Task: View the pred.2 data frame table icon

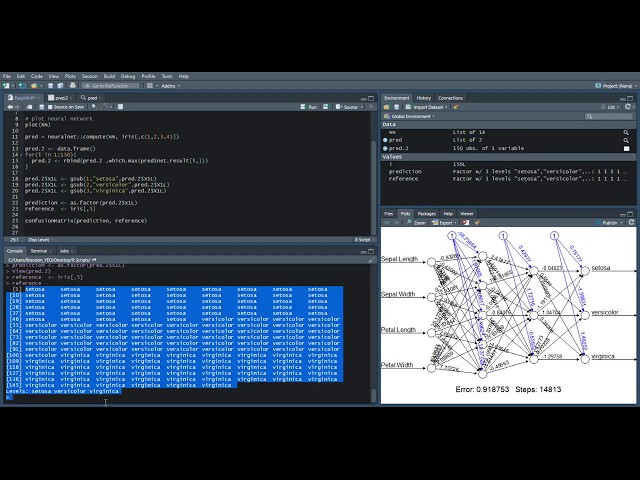Action: pyautogui.click(x=627, y=148)
